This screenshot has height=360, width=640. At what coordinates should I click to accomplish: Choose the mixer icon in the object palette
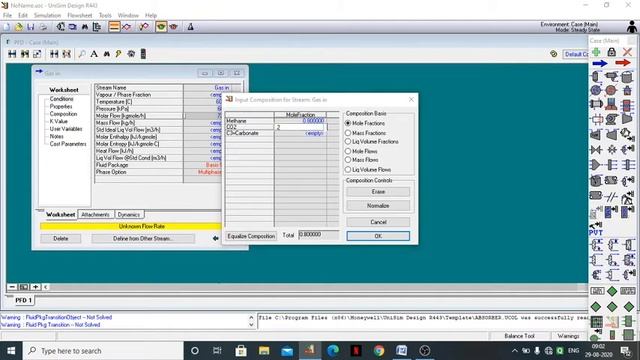[x=596, y=165]
